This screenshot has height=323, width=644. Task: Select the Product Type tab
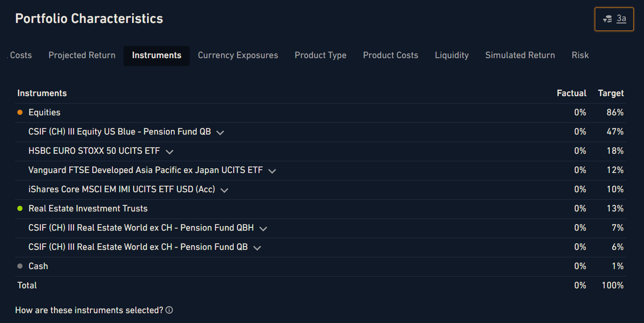tap(320, 55)
